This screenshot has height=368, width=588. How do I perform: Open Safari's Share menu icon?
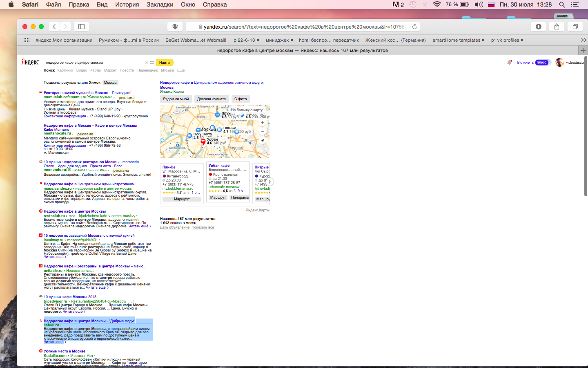pos(557,27)
